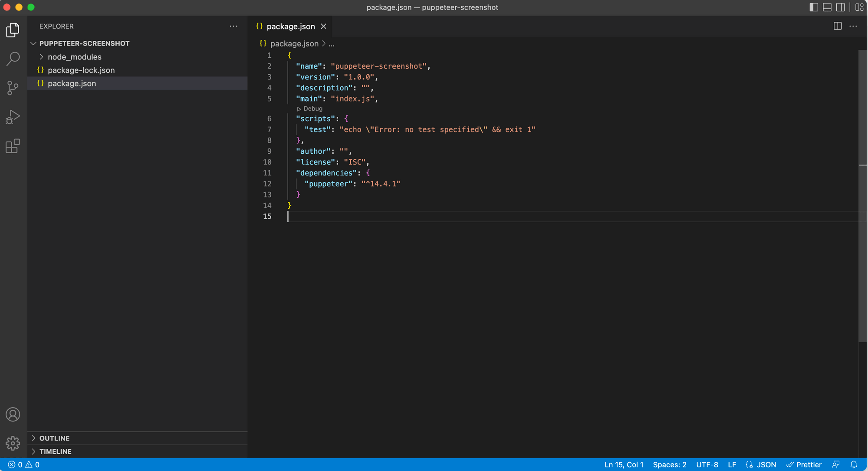Screen dimensions: 868x471
Task: Click the "puppeteer" dependency key
Action: click(x=329, y=184)
